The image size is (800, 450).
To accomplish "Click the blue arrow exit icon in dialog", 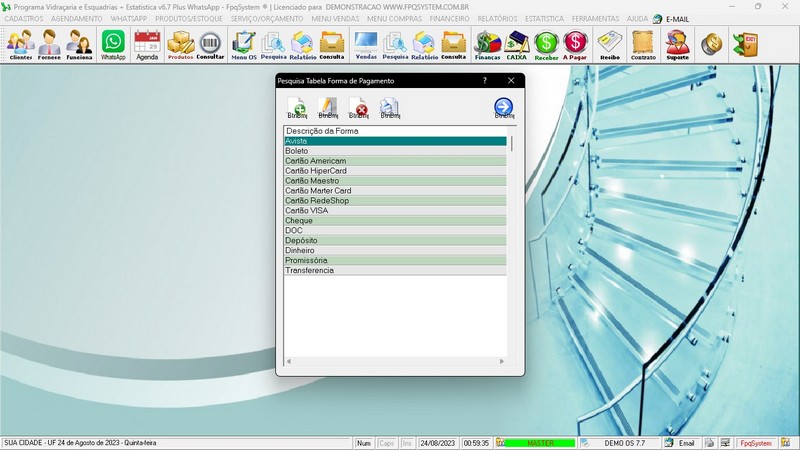I will 504,108.
